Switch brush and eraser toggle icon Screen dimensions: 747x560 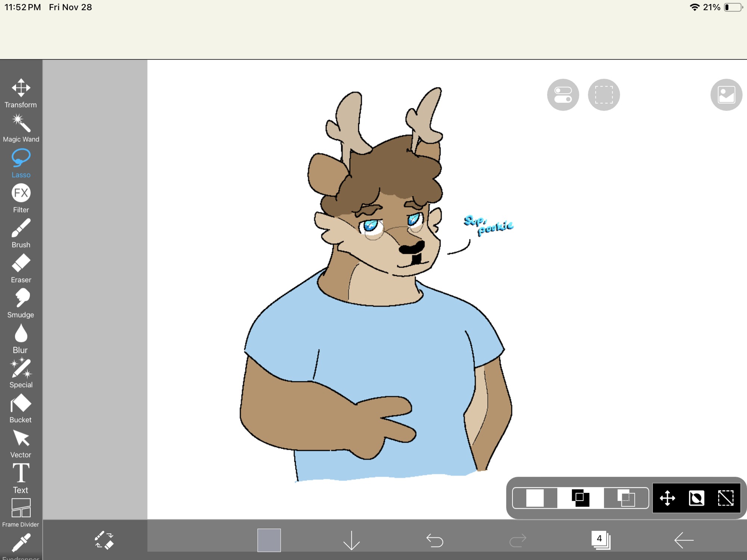pos(104,540)
